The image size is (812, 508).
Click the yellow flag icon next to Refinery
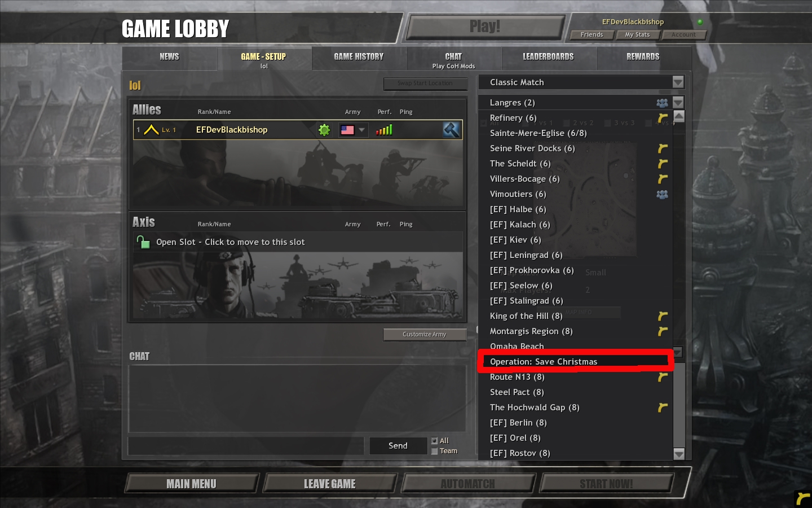coord(663,118)
